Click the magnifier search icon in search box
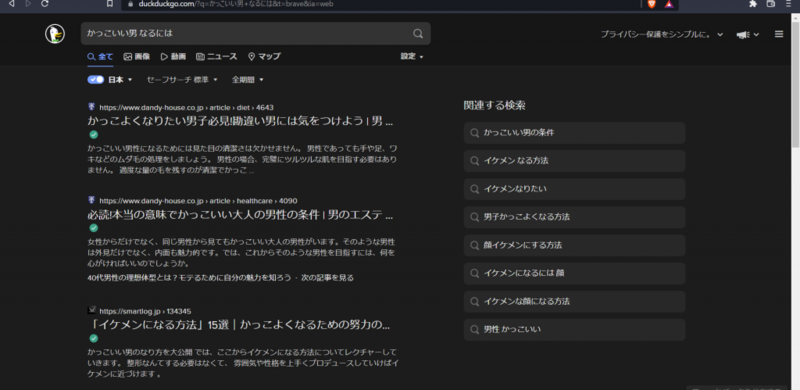 418,34
